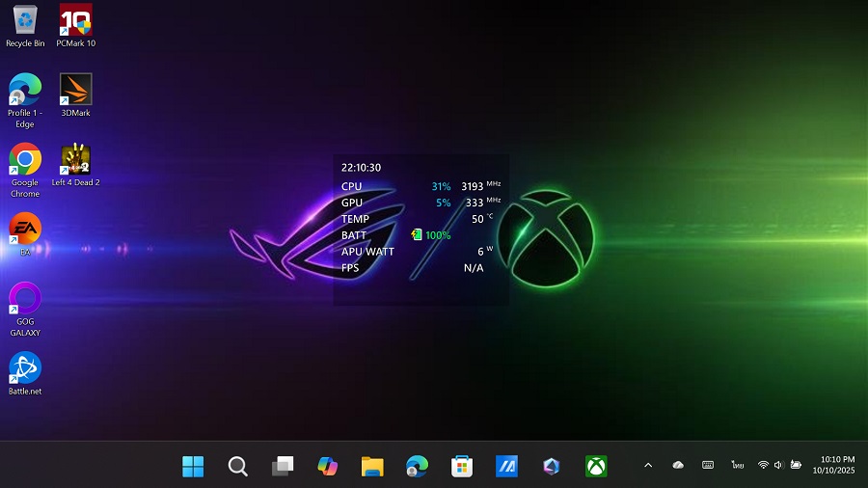Launch Copilot from the taskbar
This screenshot has height=488, width=868.
[328, 467]
